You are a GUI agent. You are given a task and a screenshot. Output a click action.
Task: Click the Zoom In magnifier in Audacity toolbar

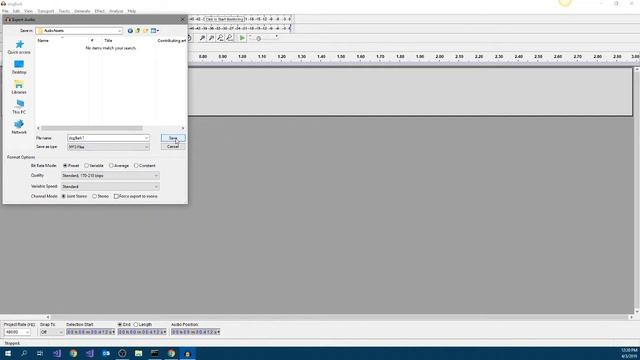[202, 38]
